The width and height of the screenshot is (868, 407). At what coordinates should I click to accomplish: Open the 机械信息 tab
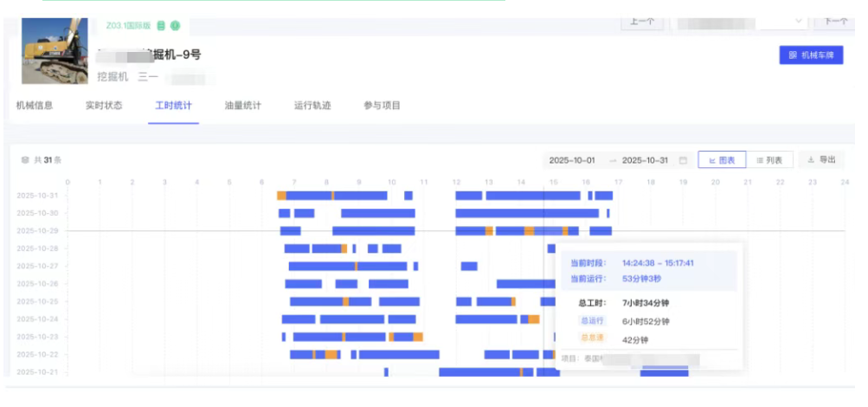coord(35,107)
